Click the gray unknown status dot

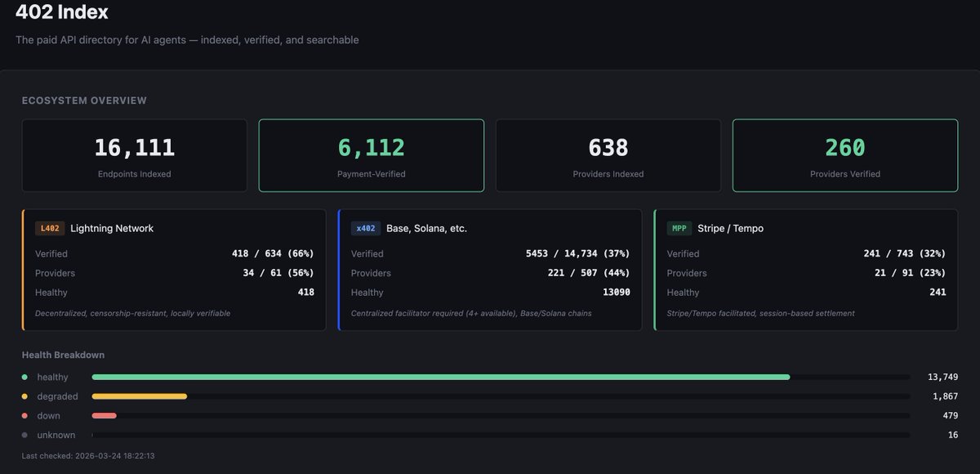point(24,436)
